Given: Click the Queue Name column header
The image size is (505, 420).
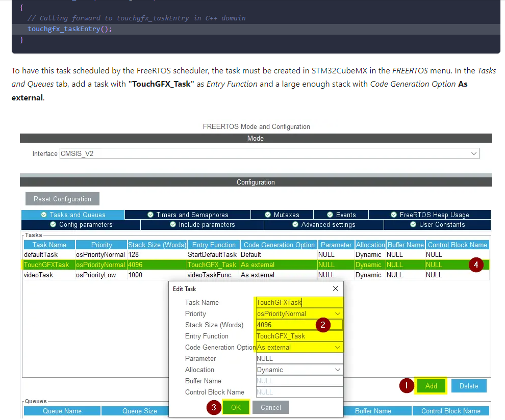Looking at the screenshot, I should [62, 411].
